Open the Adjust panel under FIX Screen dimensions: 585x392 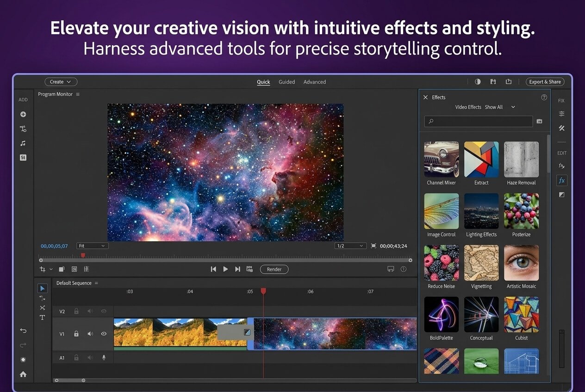click(x=561, y=114)
